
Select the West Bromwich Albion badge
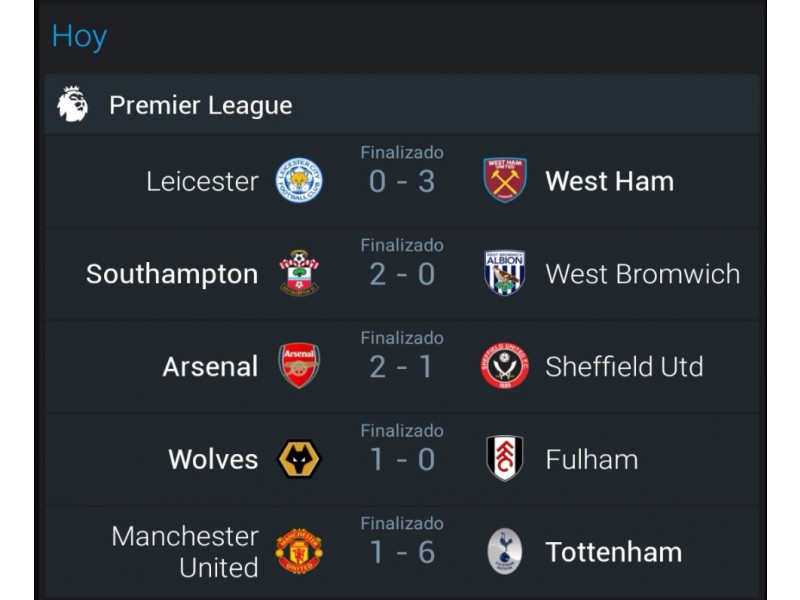click(505, 273)
